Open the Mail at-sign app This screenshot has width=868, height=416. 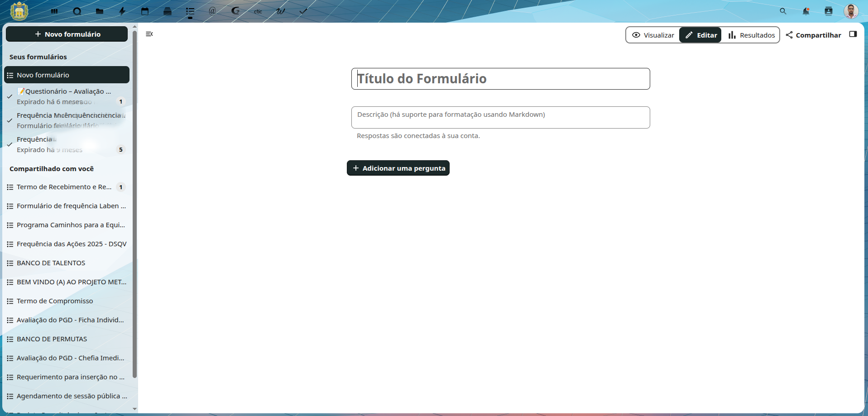tap(212, 11)
